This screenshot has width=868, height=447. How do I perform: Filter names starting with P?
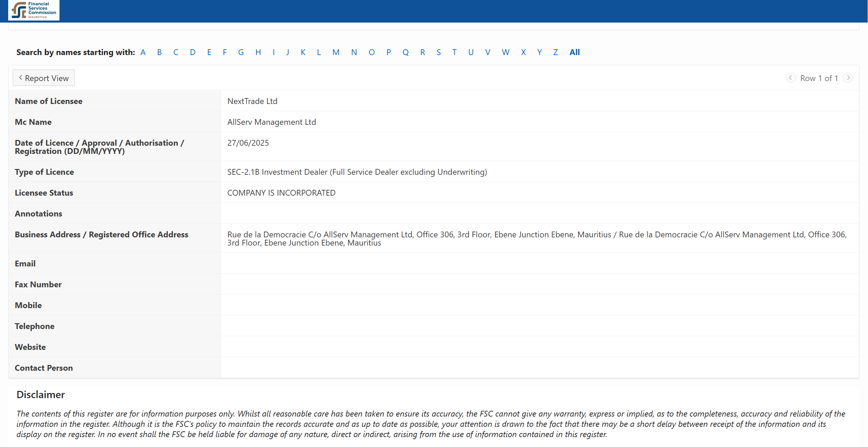click(x=389, y=52)
